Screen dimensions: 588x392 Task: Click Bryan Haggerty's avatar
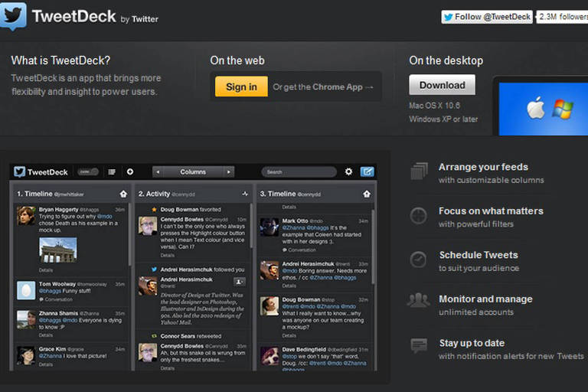26,216
